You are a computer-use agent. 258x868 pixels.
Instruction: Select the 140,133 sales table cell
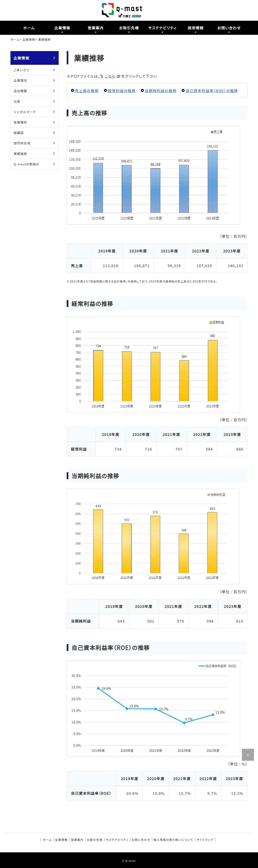pos(232,266)
